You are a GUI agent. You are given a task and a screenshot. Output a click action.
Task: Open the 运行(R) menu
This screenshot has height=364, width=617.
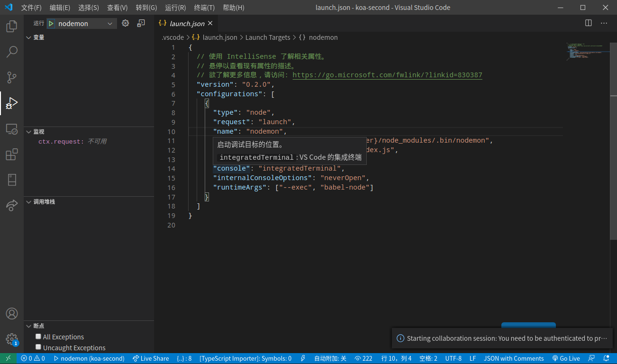click(x=175, y=8)
